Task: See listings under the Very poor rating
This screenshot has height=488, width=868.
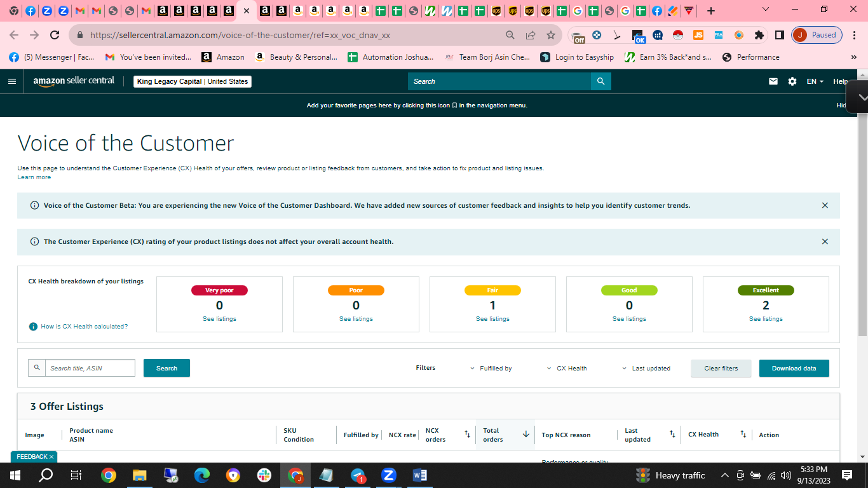Action: pos(219,319)
